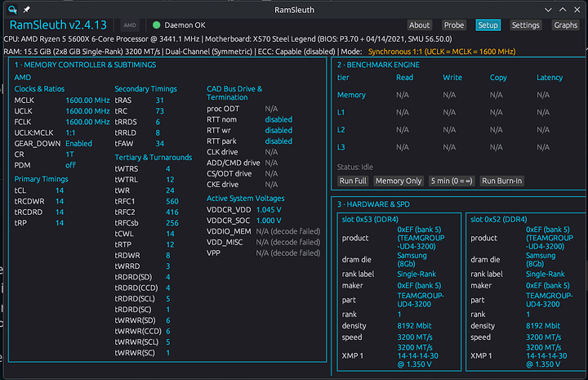Click the CR 1T value

[69, 154]
